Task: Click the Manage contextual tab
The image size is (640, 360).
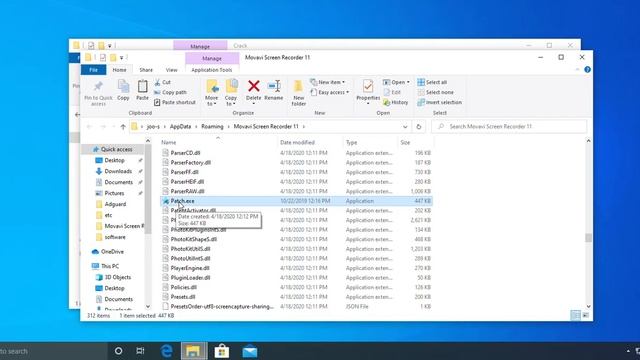Action: pos(212,58)
